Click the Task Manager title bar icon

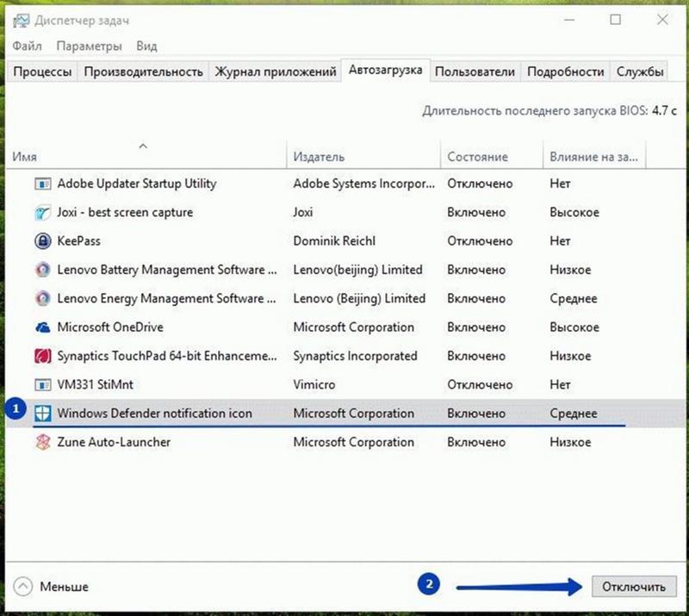[21, 21]
